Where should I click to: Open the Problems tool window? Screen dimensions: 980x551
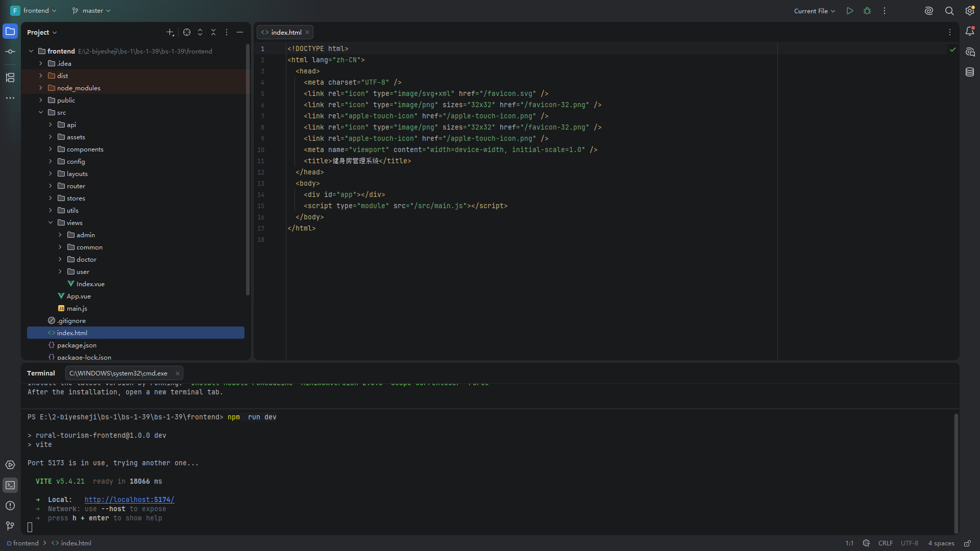(x=10, y=506)
